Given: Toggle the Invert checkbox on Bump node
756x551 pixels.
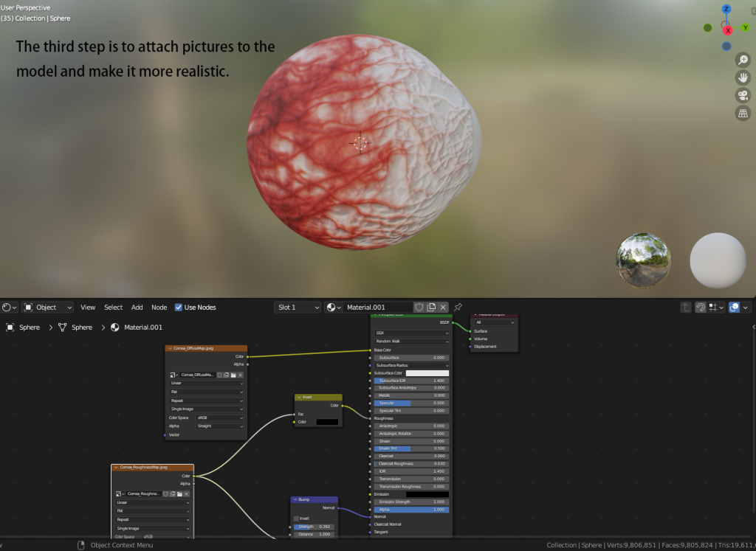Looking at the screenshot, I should [296, 519].
